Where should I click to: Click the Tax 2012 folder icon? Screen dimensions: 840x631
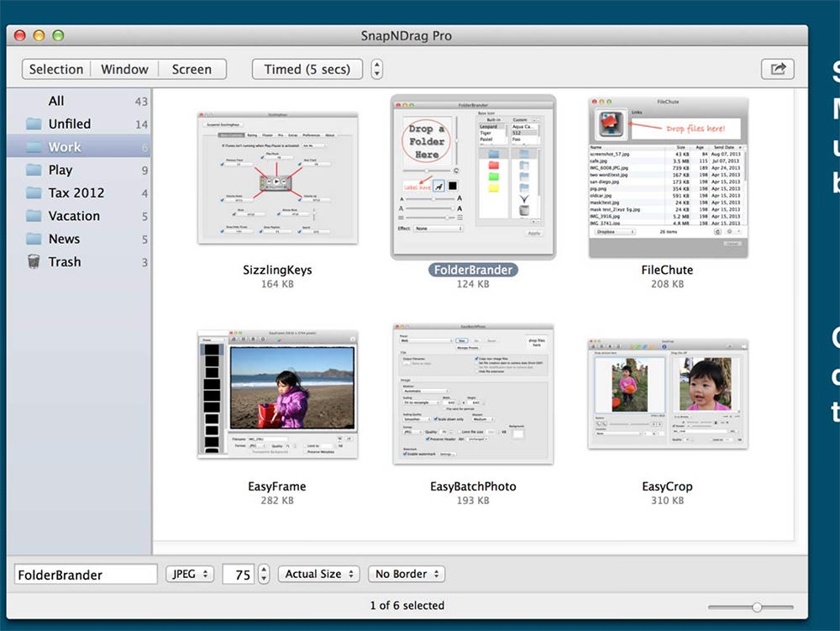coord(34,193)
